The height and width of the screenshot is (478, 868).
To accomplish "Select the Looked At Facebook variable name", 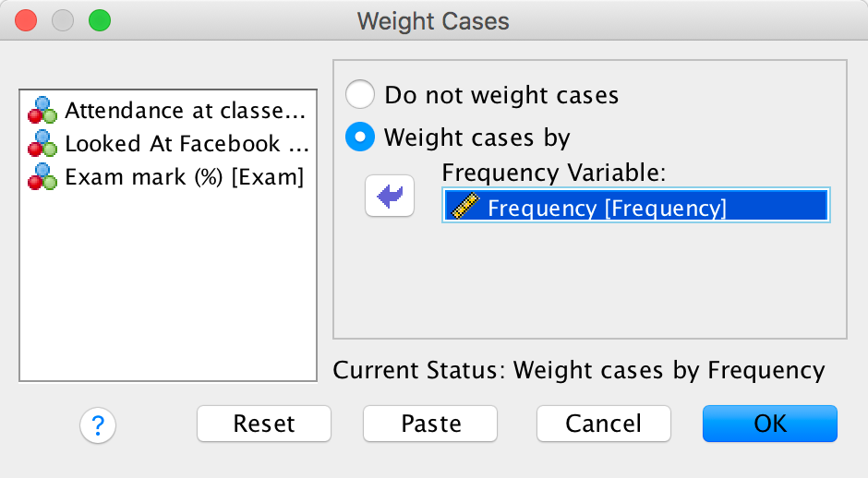I will click(186, 144).
